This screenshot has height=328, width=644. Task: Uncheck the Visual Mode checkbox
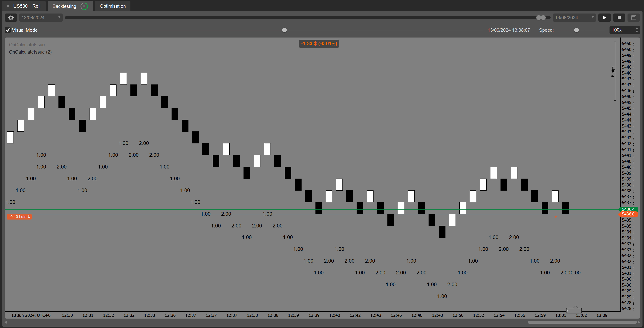tap(8, 30)
